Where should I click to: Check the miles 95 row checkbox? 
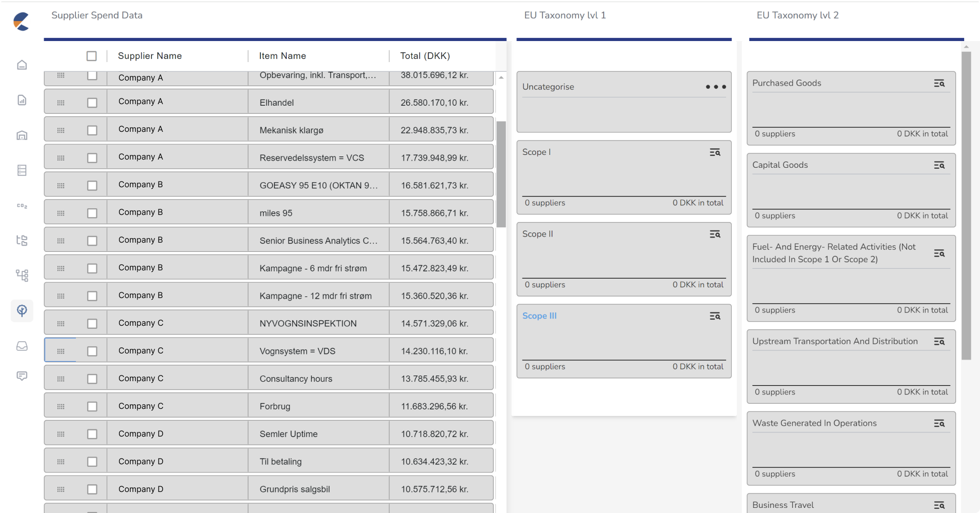[92, 213]
